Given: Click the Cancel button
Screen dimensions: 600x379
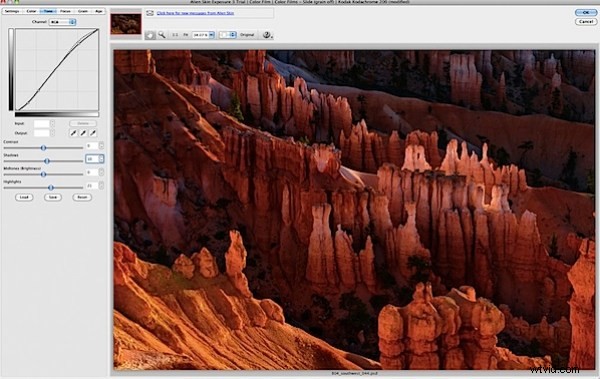Looking at the screenshot, I should click(x=586, y=21).
